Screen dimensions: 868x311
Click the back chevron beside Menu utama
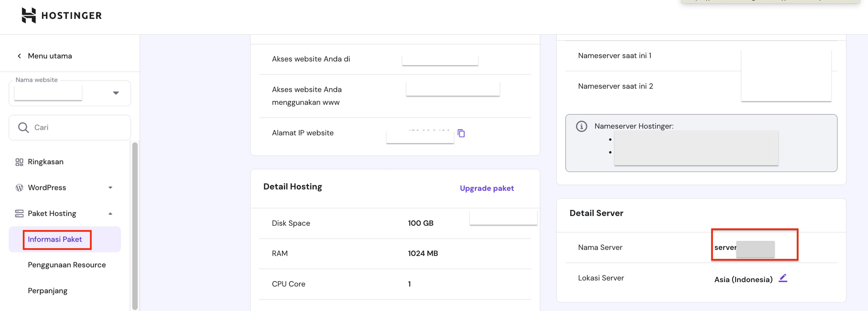19,56
